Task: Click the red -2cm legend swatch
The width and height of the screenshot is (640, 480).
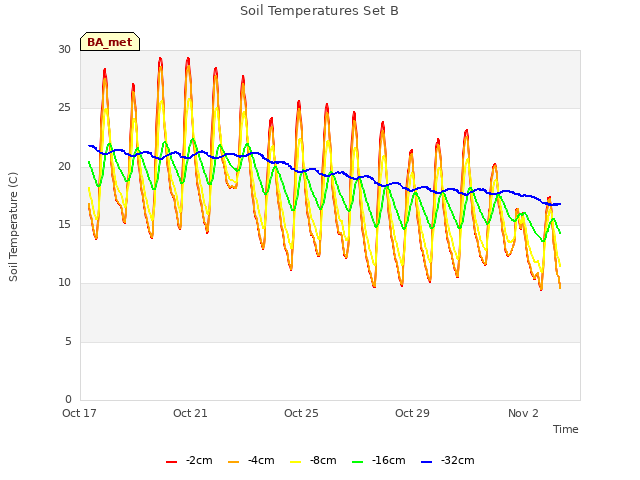Action: 171,462
